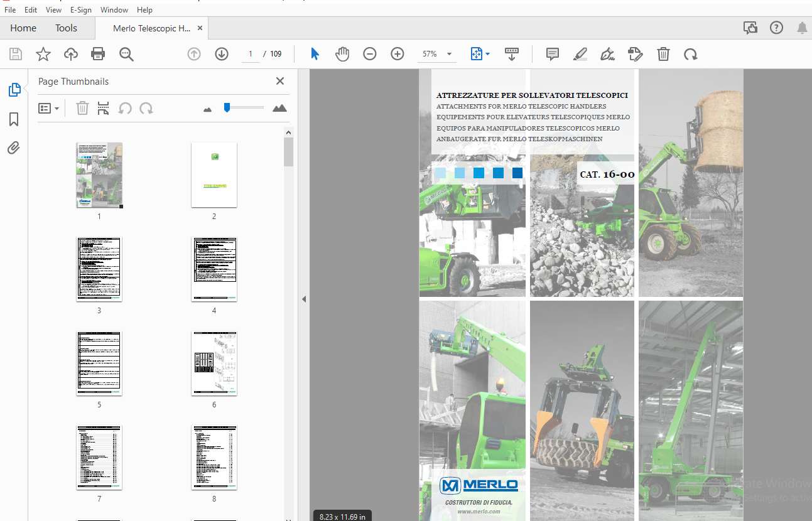812x521 pixels.
Task: Open thumbnails options dropdown menu
Action: [x=48, y=108]
